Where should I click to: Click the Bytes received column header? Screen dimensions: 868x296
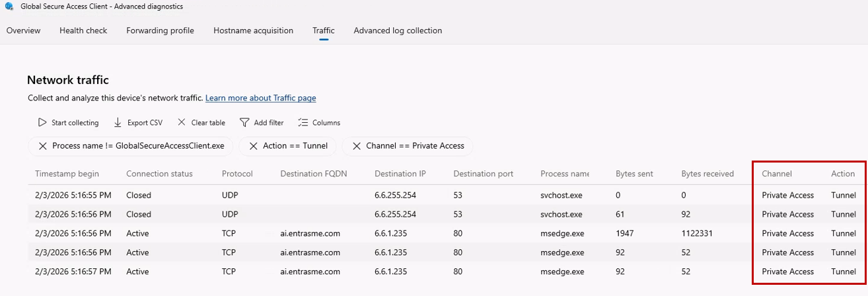[707, 174]
